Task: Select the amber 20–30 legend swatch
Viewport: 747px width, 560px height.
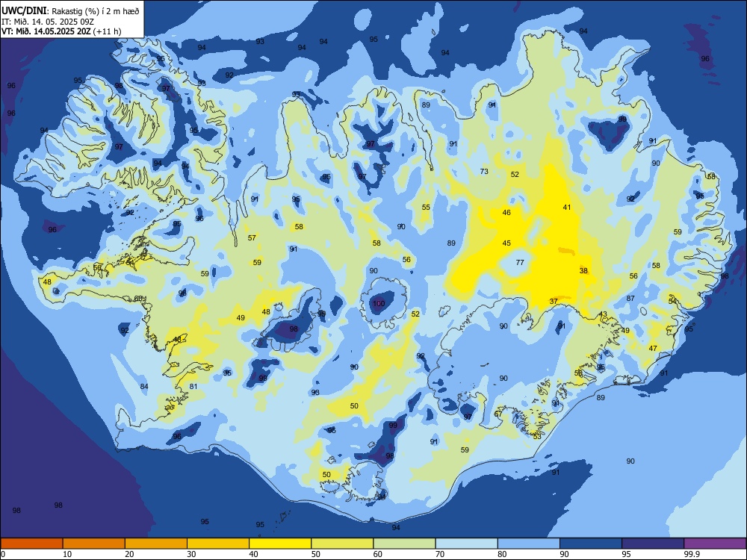Action: [156, 544]
